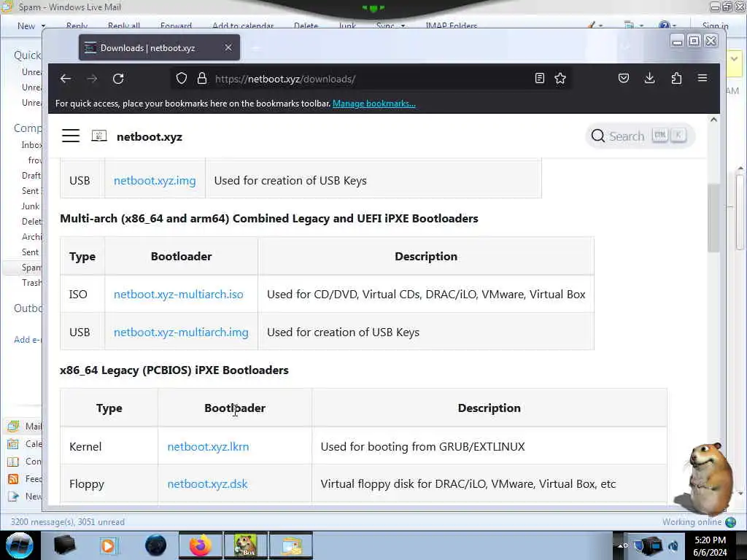Open the tracking protection shield icon
The width and height of the screenshot is (747, 560).
pos(182,79)
